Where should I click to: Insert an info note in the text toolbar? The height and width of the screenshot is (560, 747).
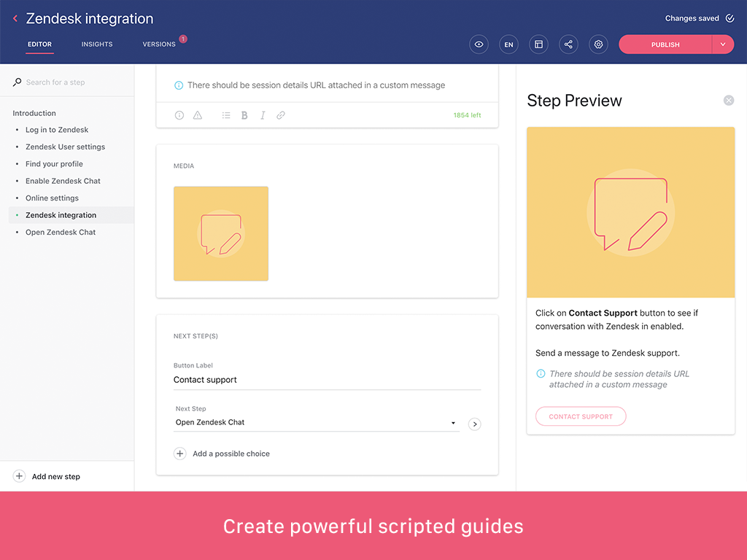pyautogui.click(x=179, y=115)
